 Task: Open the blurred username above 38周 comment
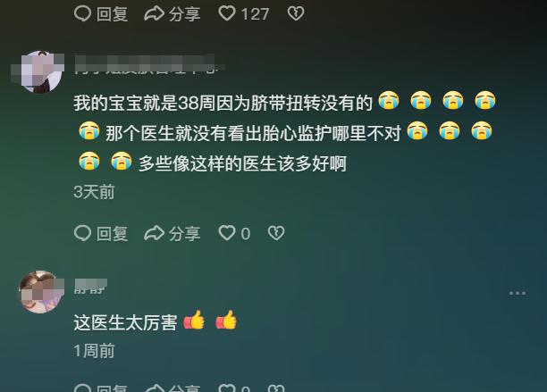pos(147,65)
